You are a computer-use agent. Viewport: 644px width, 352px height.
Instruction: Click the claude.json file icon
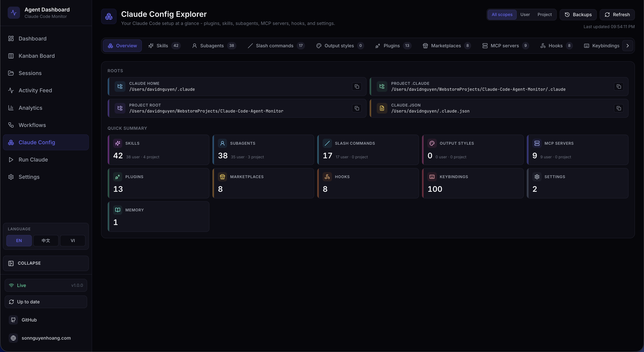pyautogui.click(x=382, y=108)
